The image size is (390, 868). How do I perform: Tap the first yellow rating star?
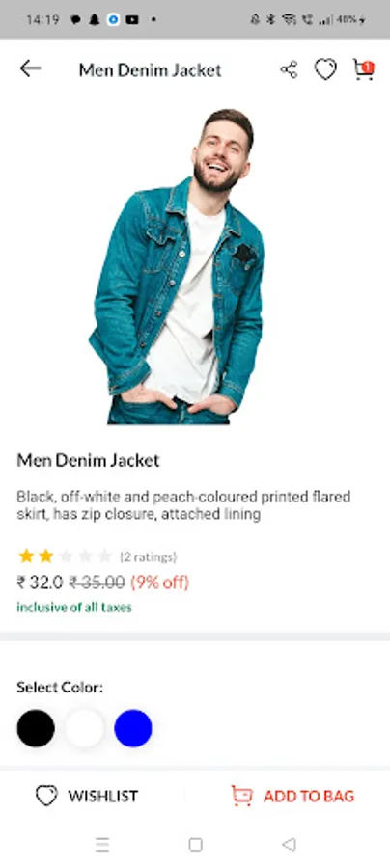(26, 556)
